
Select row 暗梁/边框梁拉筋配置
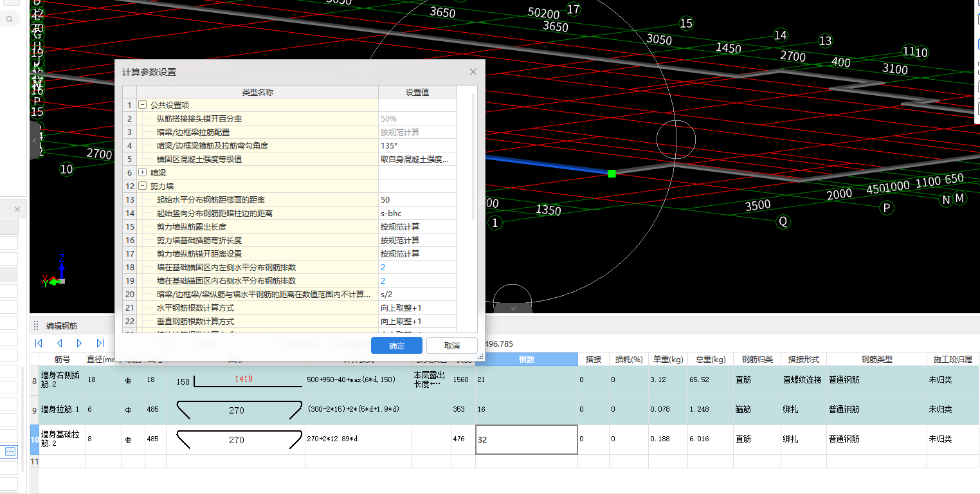pos(258,132)
